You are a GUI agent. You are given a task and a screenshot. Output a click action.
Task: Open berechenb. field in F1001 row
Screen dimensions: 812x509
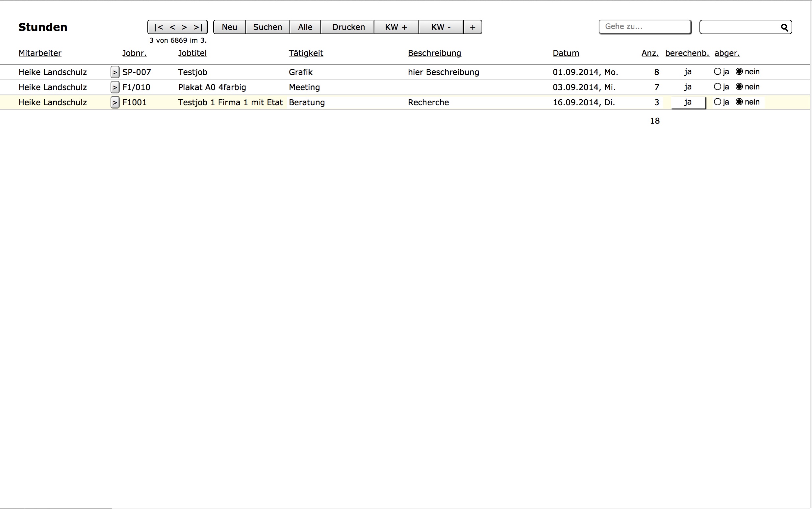[688, 102]
